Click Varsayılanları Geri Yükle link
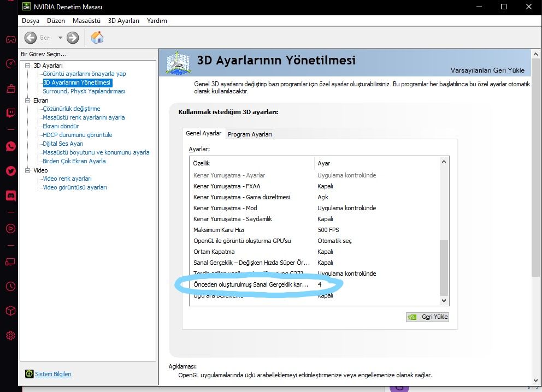This screenshot has height=392, width=542. point(487,70)
